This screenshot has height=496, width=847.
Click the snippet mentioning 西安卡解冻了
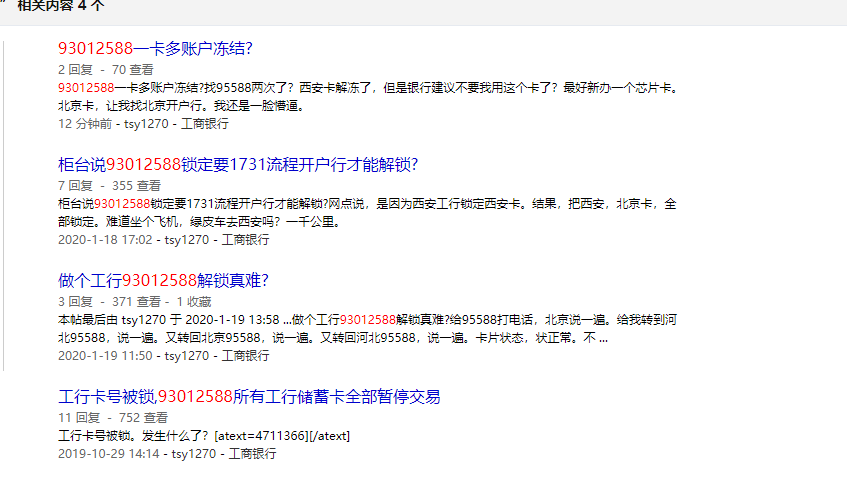[x=368, y=97]
